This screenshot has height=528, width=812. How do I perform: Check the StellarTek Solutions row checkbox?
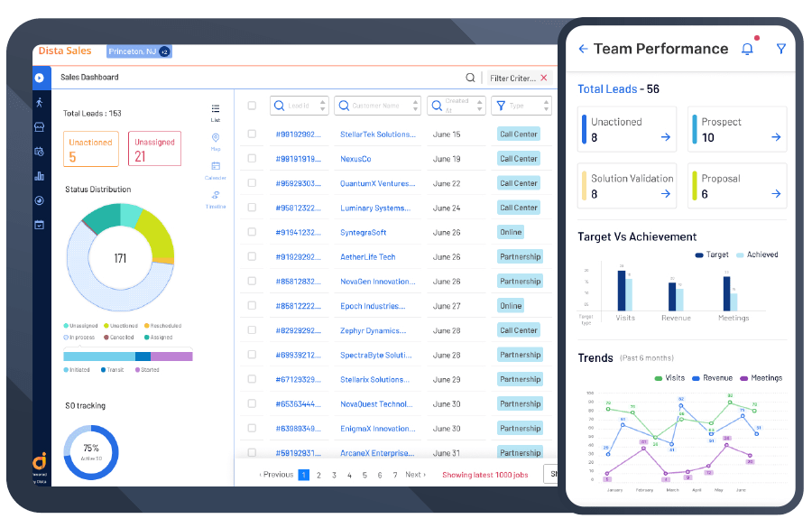click(x=252, y=134)
